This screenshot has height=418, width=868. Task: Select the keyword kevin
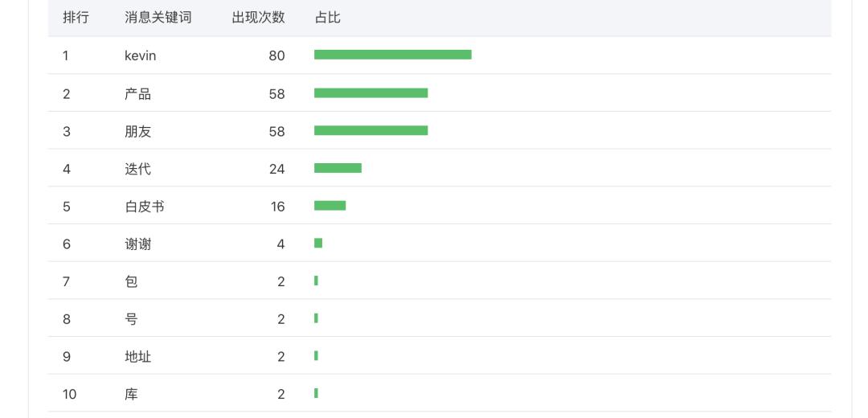click(141, 55)
